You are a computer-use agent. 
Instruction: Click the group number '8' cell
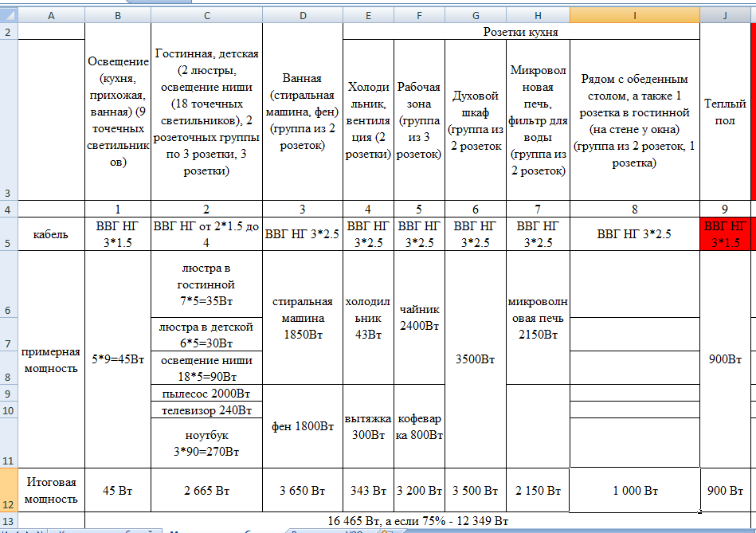click(x=635, y=209)
